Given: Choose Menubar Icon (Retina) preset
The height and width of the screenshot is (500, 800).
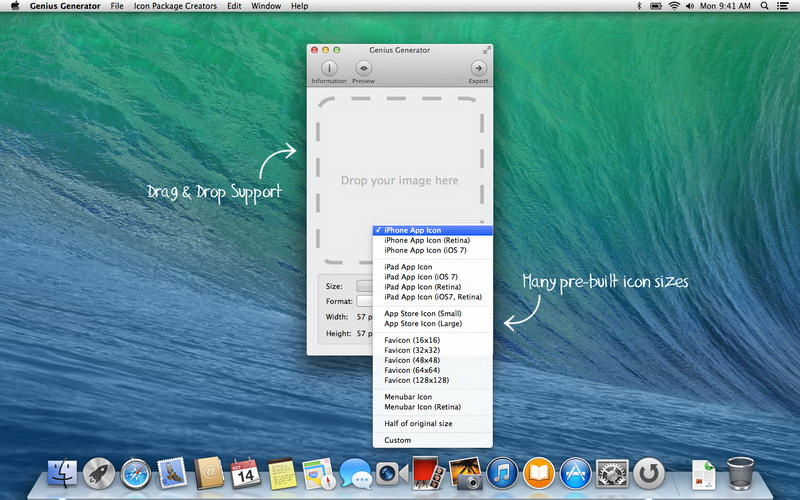Looking at the screenshot, I should click(422, 407).
